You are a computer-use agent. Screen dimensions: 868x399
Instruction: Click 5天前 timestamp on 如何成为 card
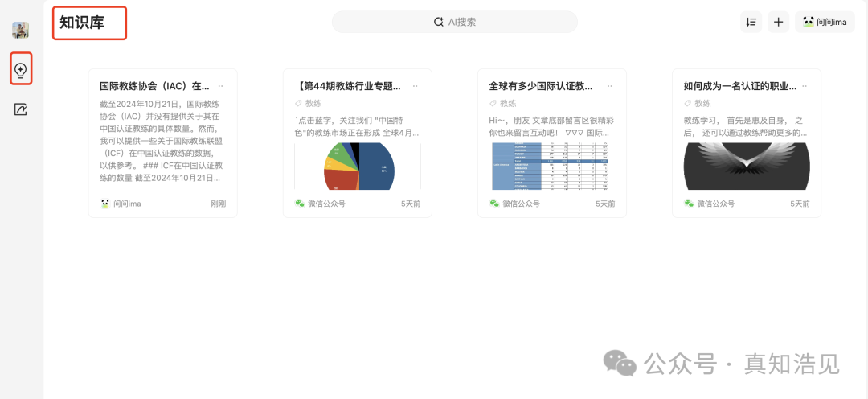point(800,204)
